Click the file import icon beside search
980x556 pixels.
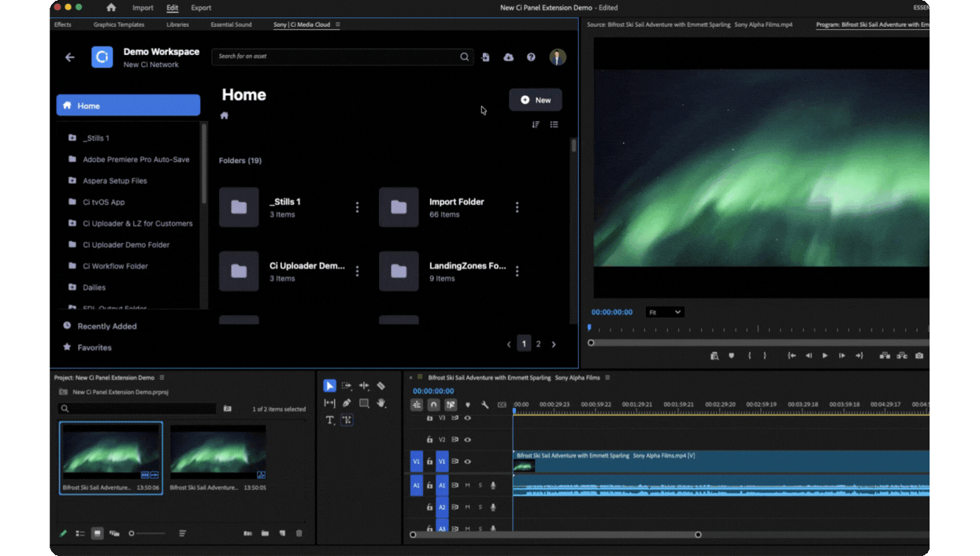486,57
